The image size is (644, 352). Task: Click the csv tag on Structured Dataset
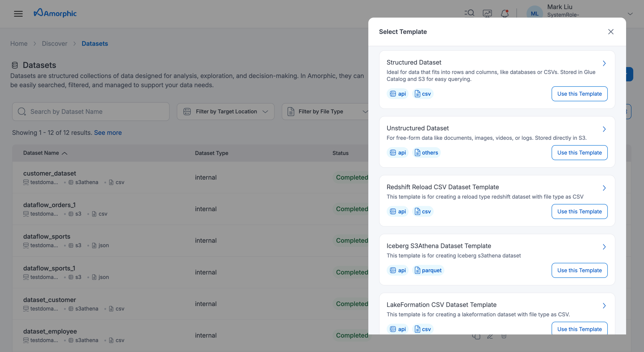click(x=423, y=94)
